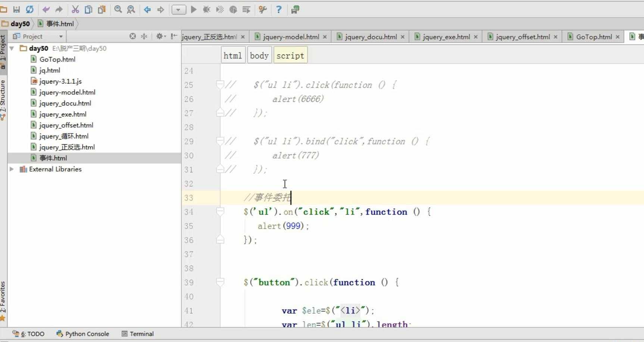This screenshot has height=342, width=644.
Task: Expand the External Libraries node
Action: [x=12, y=169]
